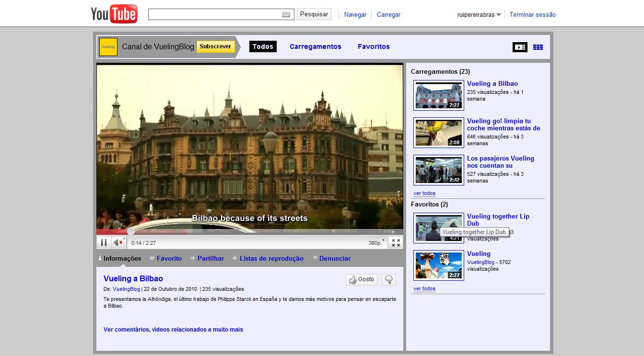
Task: Enter fullscreen video mode
Action: (396, 242)
